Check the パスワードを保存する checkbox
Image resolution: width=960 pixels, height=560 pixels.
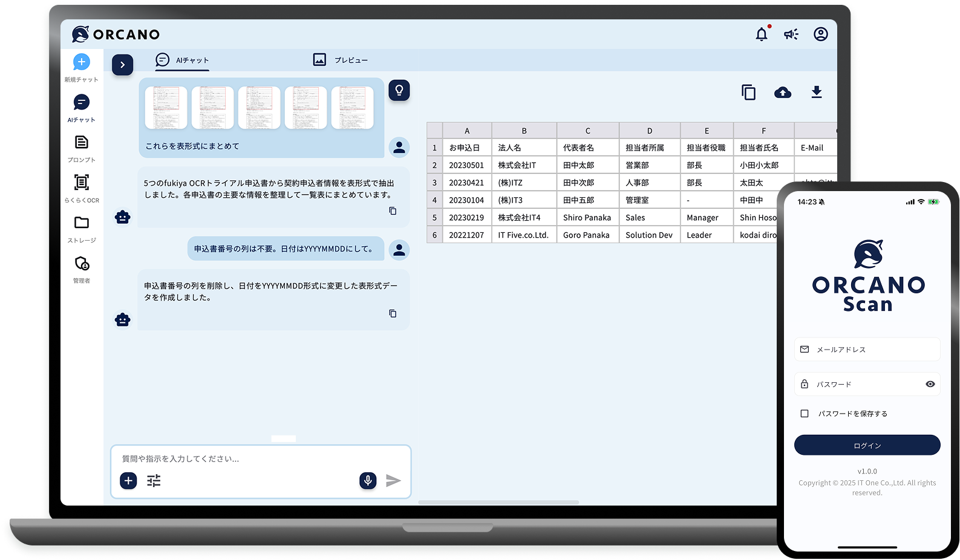tap(805, 414)
